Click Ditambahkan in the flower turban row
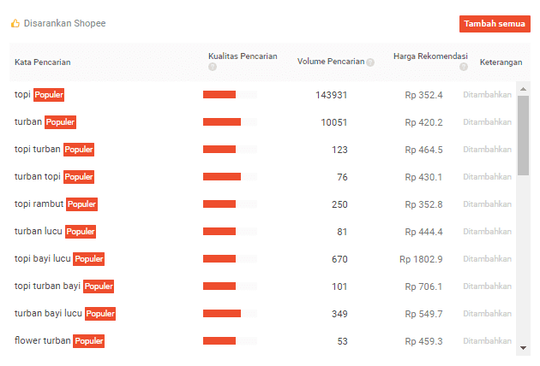This screenshot has height=366, width=540. tap(487, 341)
